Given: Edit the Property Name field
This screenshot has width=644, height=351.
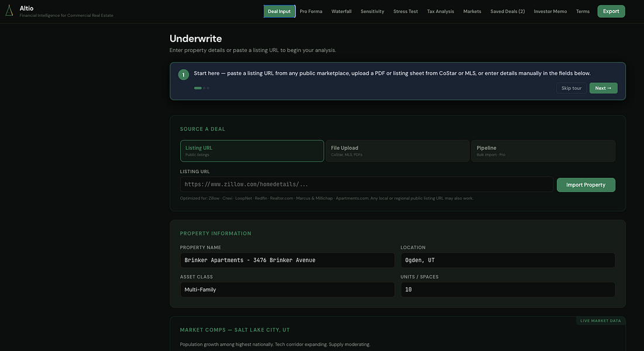Looking at the screenshot, I should pos(287,260).
